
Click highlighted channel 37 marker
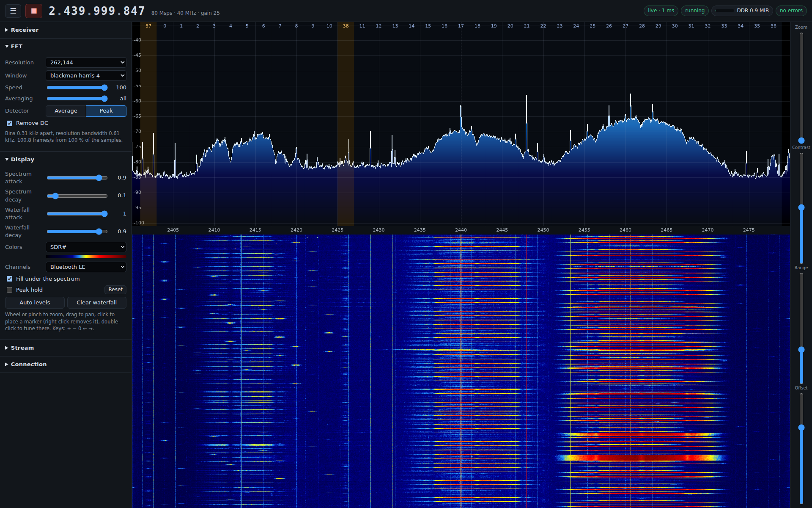[148, 26]
